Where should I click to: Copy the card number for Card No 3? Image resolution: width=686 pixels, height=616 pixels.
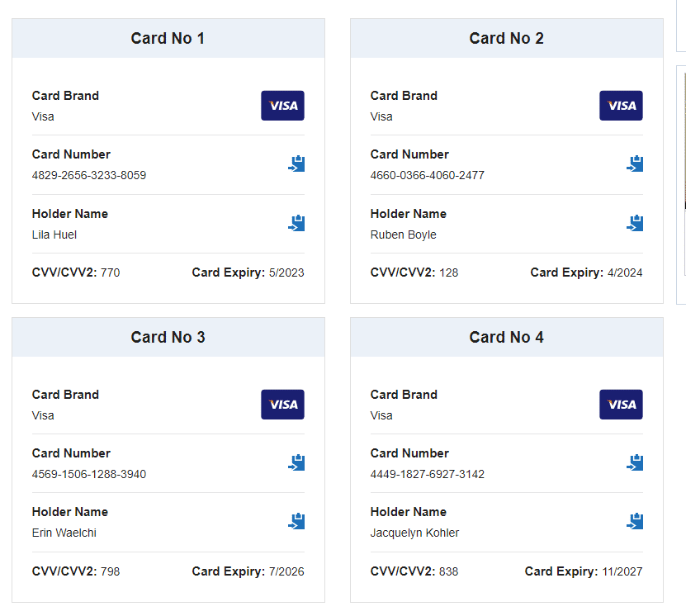click(296, 462)
